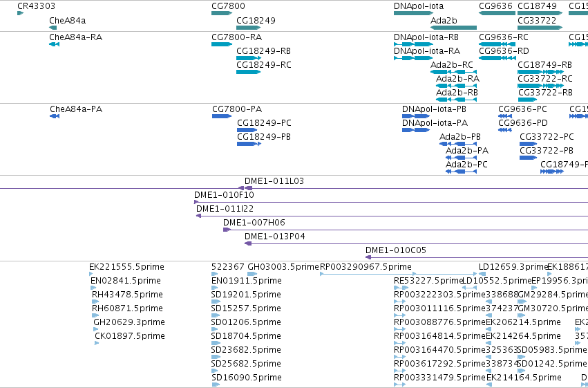Select transcript CG18749-RB
588x388 pixels.
point(540,72)
